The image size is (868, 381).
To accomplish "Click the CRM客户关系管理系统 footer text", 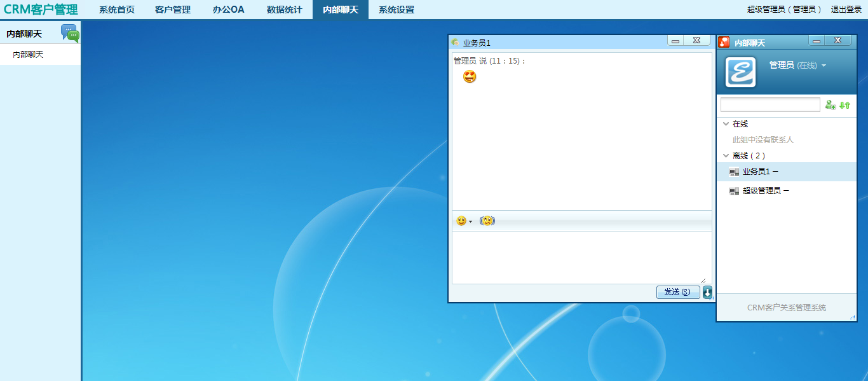I will (787, 308).
